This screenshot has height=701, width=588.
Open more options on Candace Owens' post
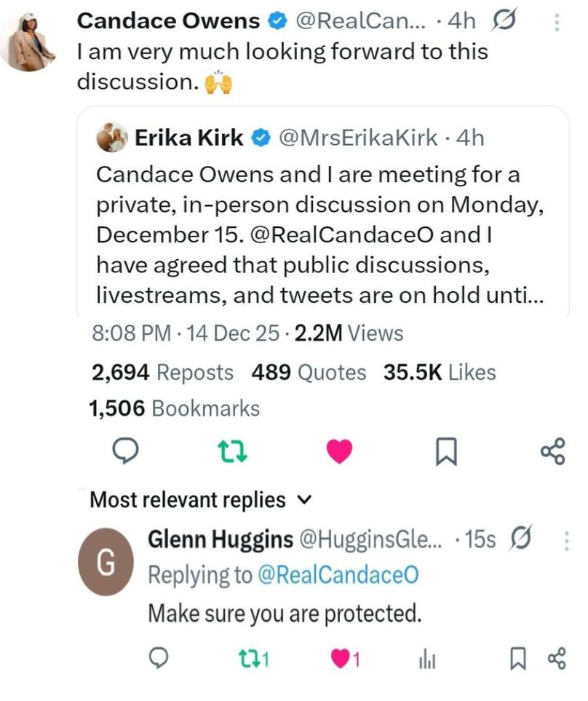(x=557, y=23)
